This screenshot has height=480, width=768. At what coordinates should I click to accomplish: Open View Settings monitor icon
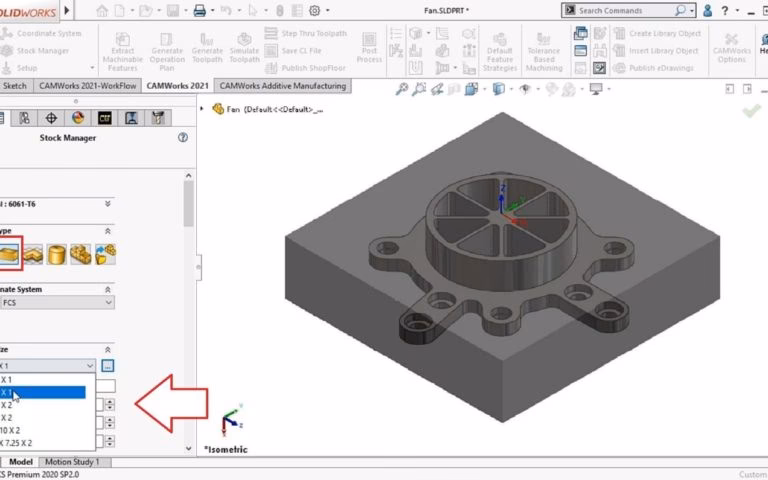pyautogui.click(x=596, y=89)
